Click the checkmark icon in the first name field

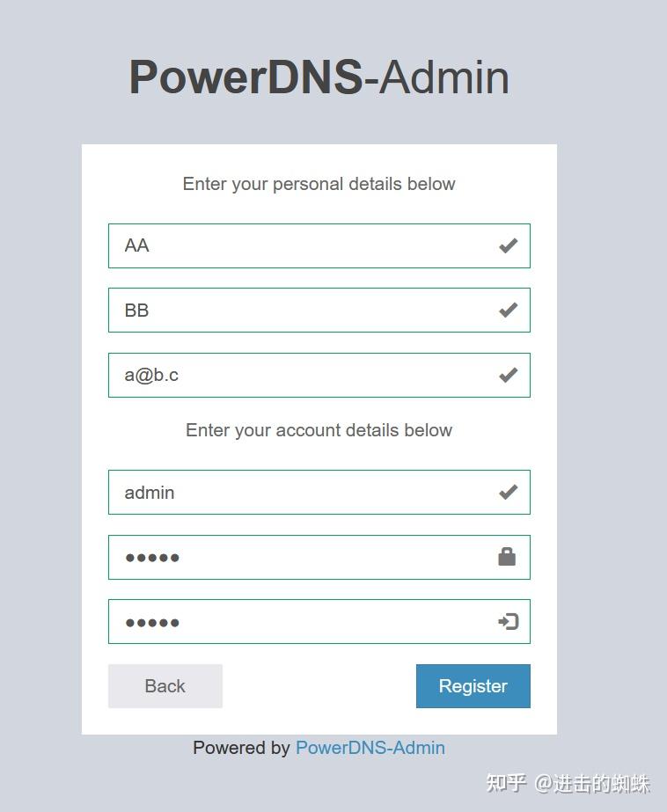click(x=508, y=245)
